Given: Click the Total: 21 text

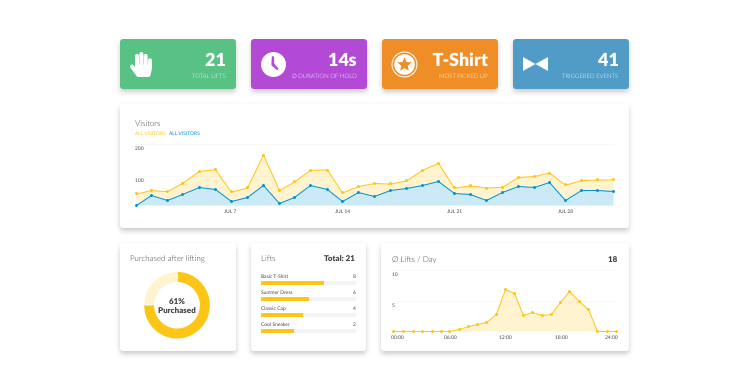Looking at the screenshot, I should click(x=339, y=258).
